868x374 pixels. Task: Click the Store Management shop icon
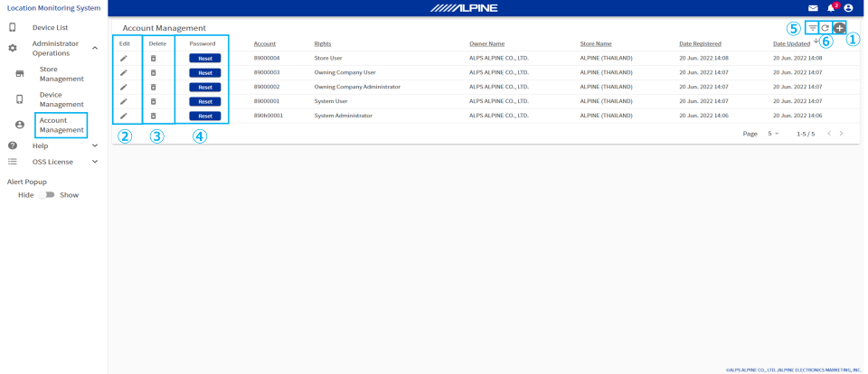click(x=19, y=73)
